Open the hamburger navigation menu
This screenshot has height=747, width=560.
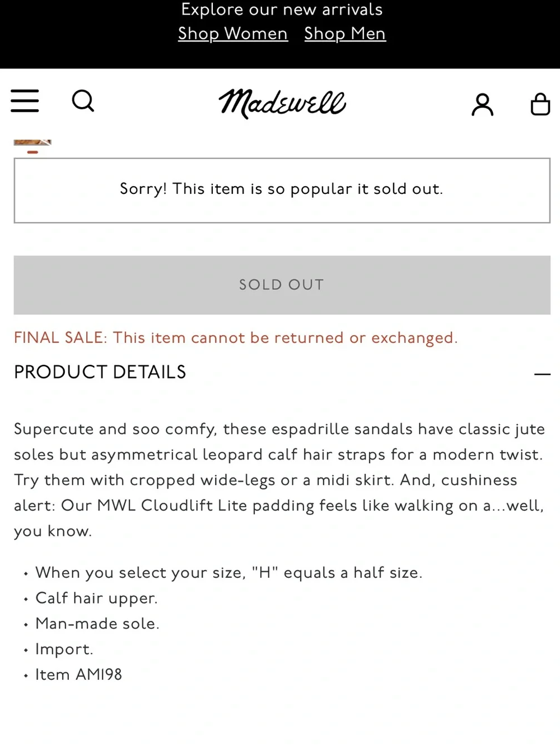click(x=25, y=101)
